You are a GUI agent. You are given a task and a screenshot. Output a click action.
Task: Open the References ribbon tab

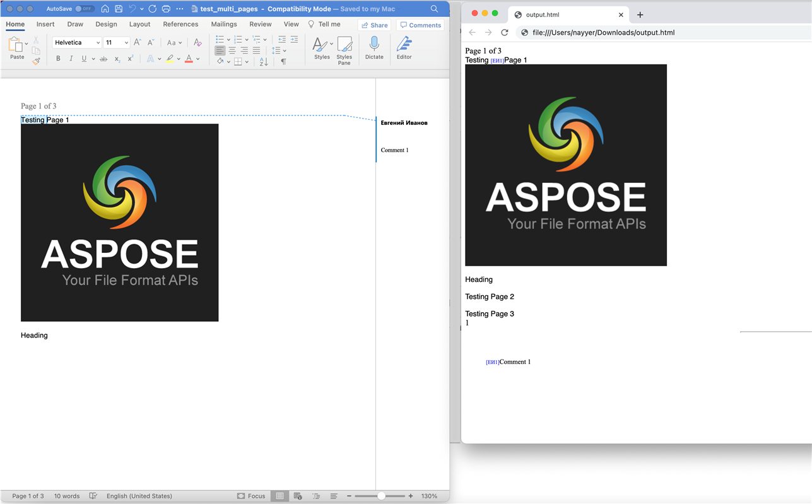click(x=180, y=24)
